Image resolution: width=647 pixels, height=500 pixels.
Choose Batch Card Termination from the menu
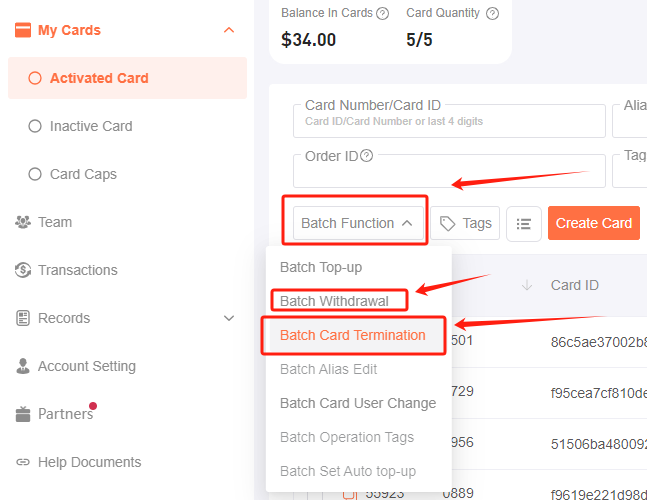pyautogui.click(x=353, y=335)
